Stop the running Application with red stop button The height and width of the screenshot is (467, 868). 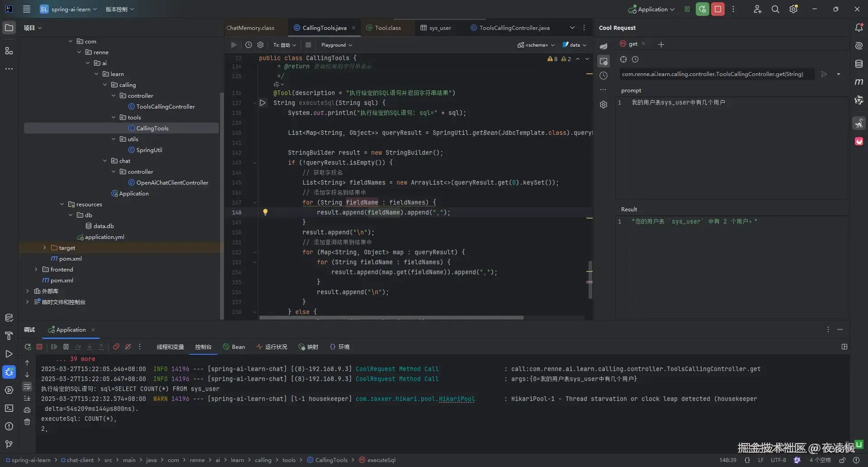click(x=718, y=9)
